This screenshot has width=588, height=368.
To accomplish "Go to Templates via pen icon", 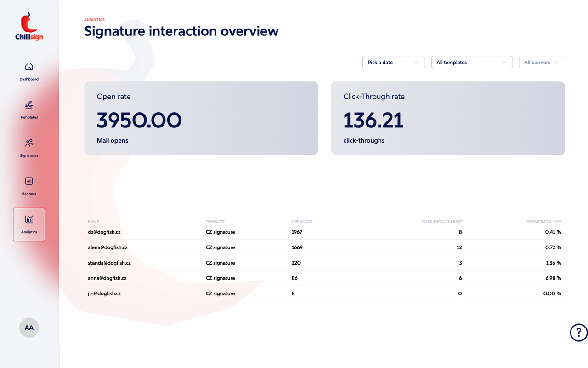I will click(x=29, y=105).
